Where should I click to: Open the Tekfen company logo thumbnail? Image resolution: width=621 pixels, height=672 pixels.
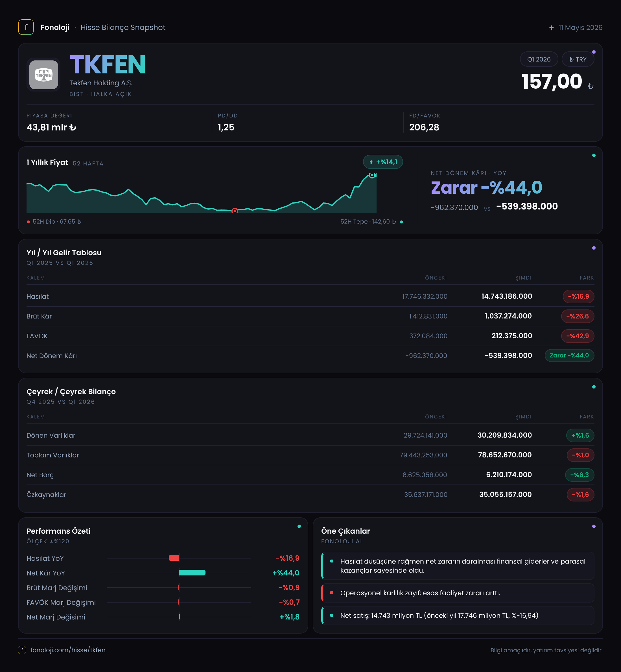pyautogui.click(x=44, y=75)
